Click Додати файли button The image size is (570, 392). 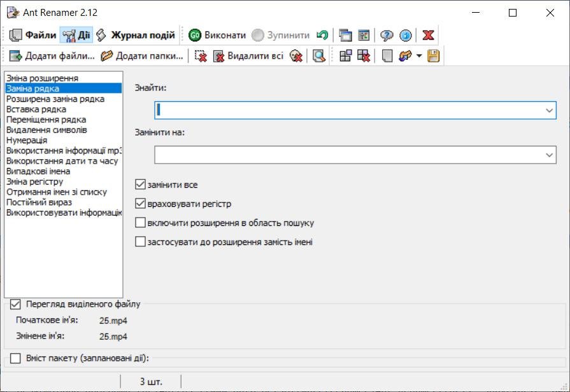click(x=52, y=56)
